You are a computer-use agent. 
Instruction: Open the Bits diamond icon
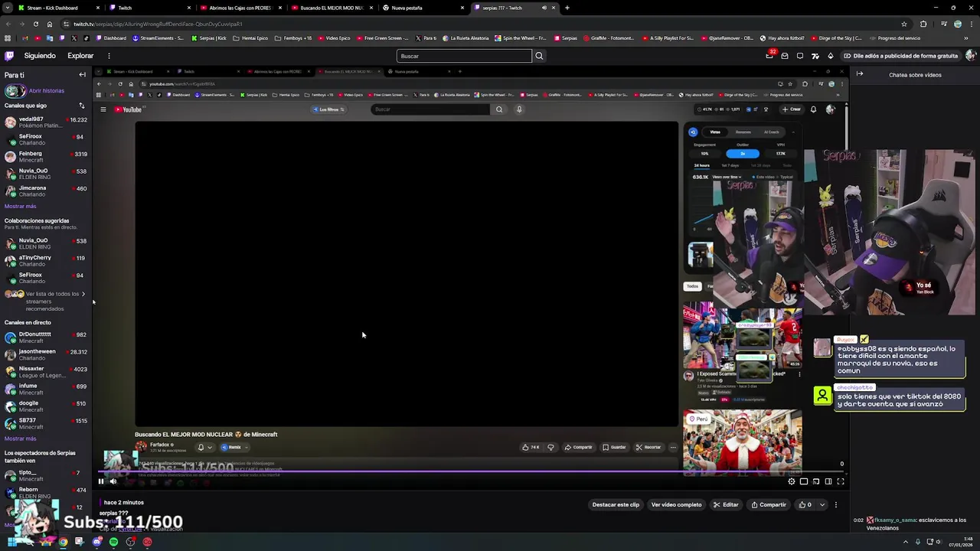(x=831, y=56)
